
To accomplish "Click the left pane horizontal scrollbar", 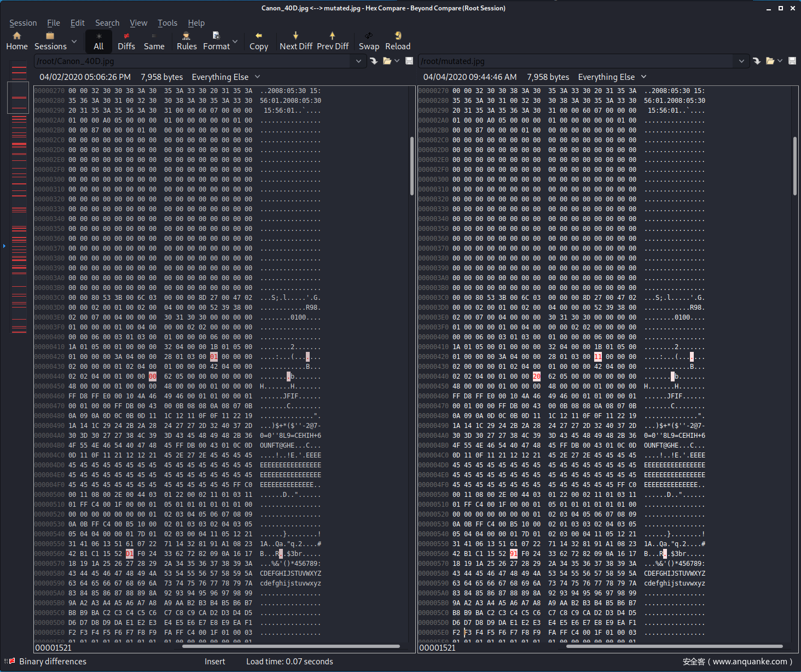I will [291, 646].
